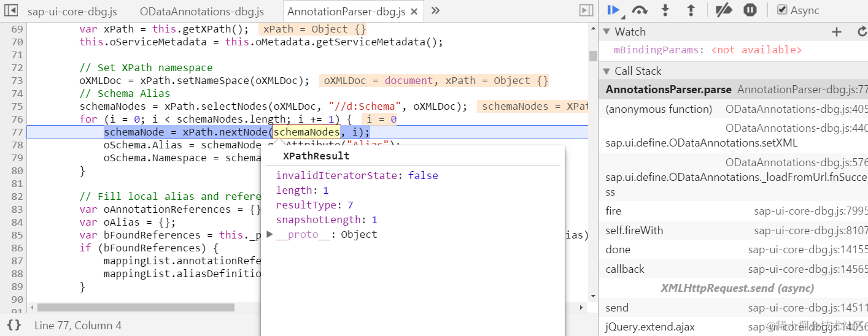Step out of current function
Image resolution: width=868 pixels, height=336 pixels.
click(x=691, y=10)
